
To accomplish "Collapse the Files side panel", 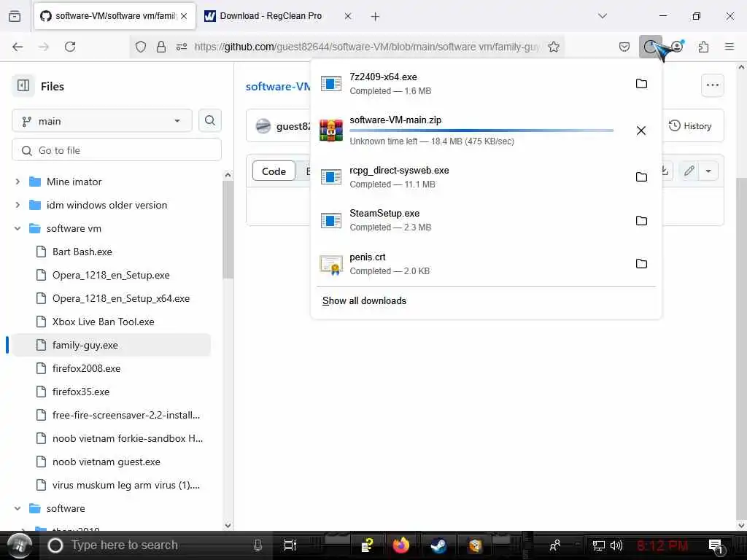I will (x=23, y=86).
